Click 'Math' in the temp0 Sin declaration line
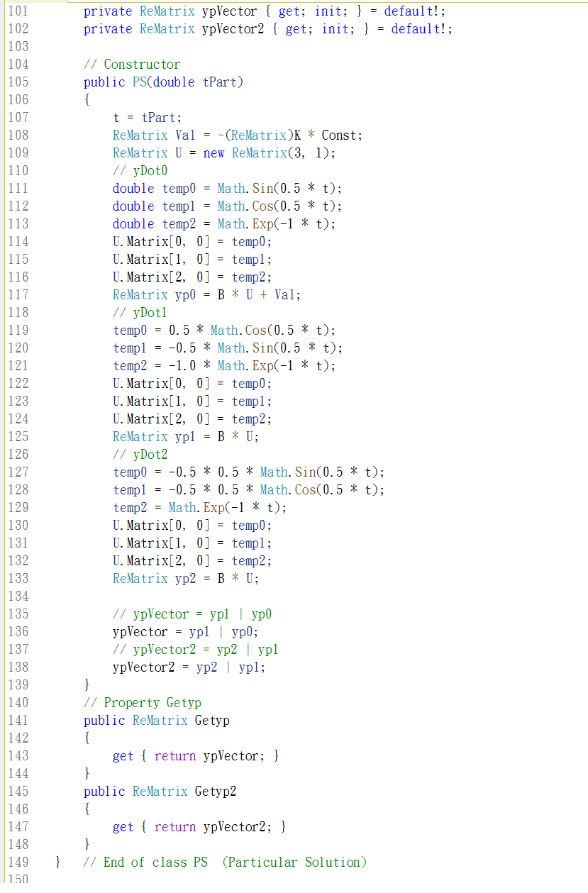The image size is (588, 893). [x=231, y=189]
